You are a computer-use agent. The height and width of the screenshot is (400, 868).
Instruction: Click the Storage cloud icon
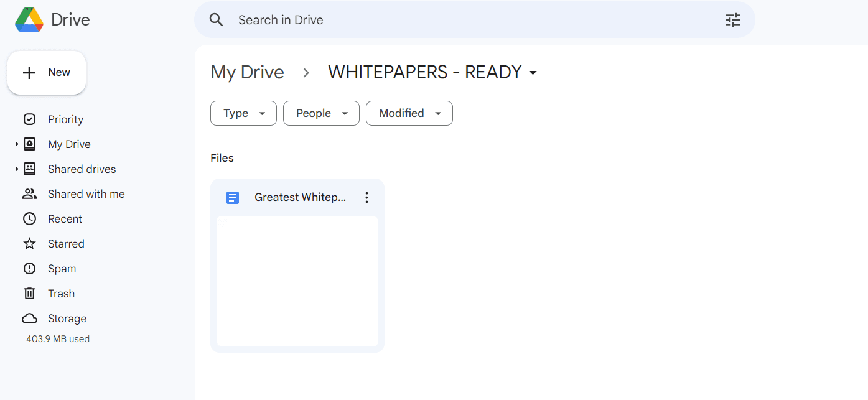coord(29,318)
